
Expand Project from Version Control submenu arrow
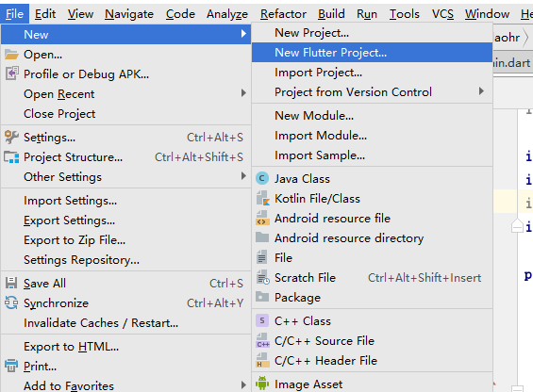pyautogui.click(x=481, y=91)
